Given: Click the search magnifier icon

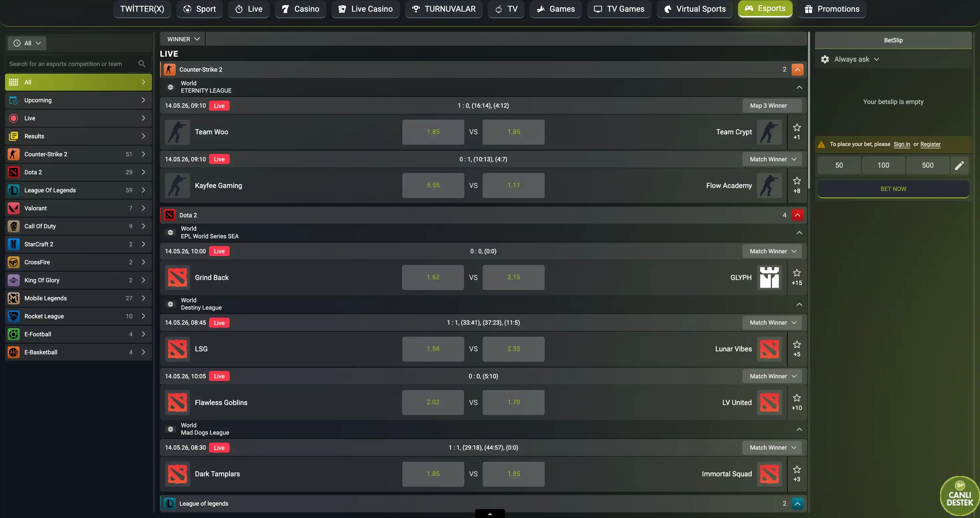Looking at the screenshot, I should coord(142,64).
